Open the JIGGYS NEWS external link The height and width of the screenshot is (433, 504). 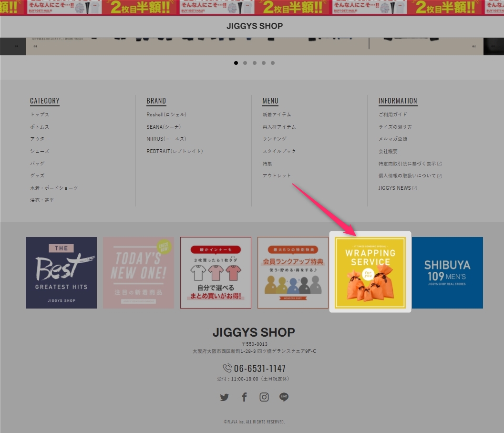(x=398, y=188)
